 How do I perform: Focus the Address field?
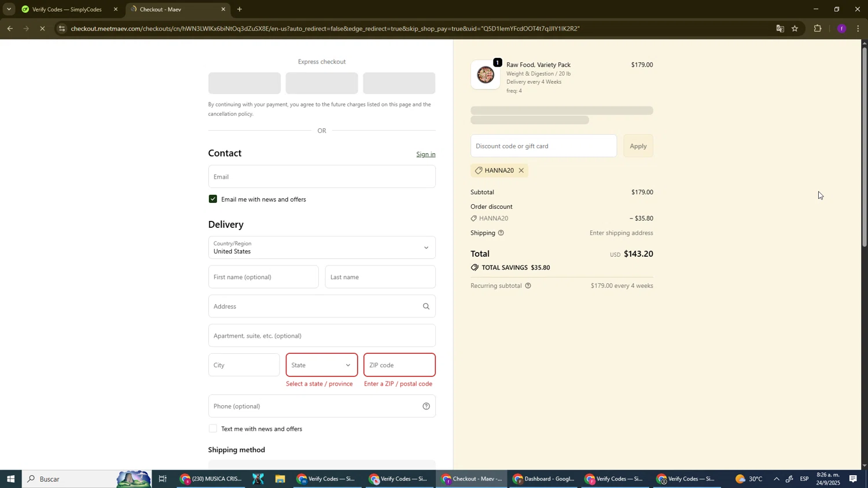pyautogui.click(x=322, y=306)
